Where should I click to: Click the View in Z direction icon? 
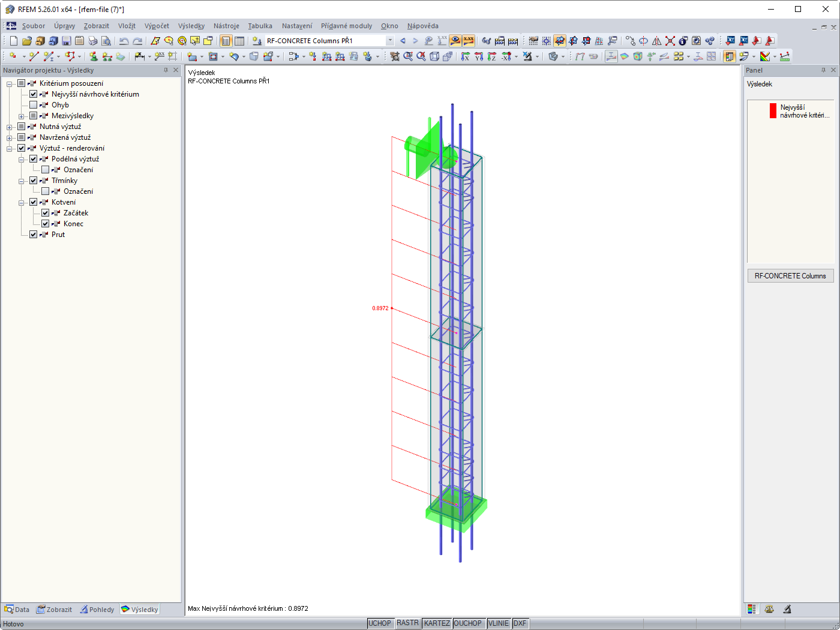coord(491,56)
